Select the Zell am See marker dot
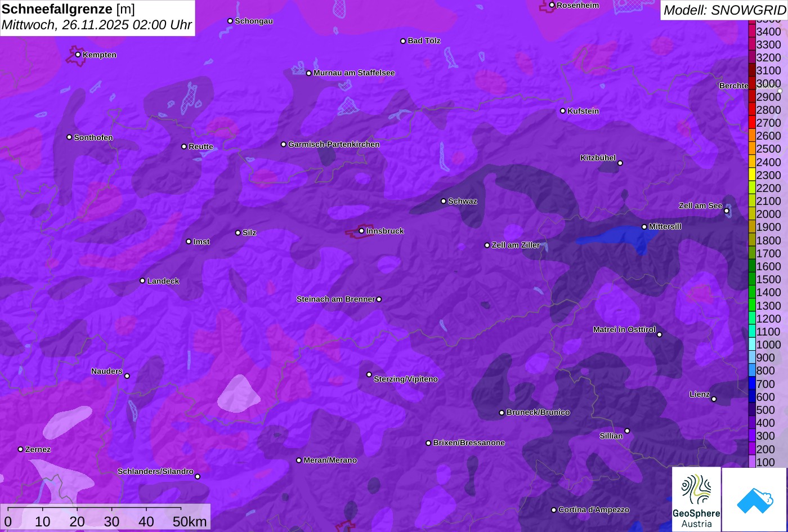This screenshot has height=532, width=788. [x=727, y=211]
